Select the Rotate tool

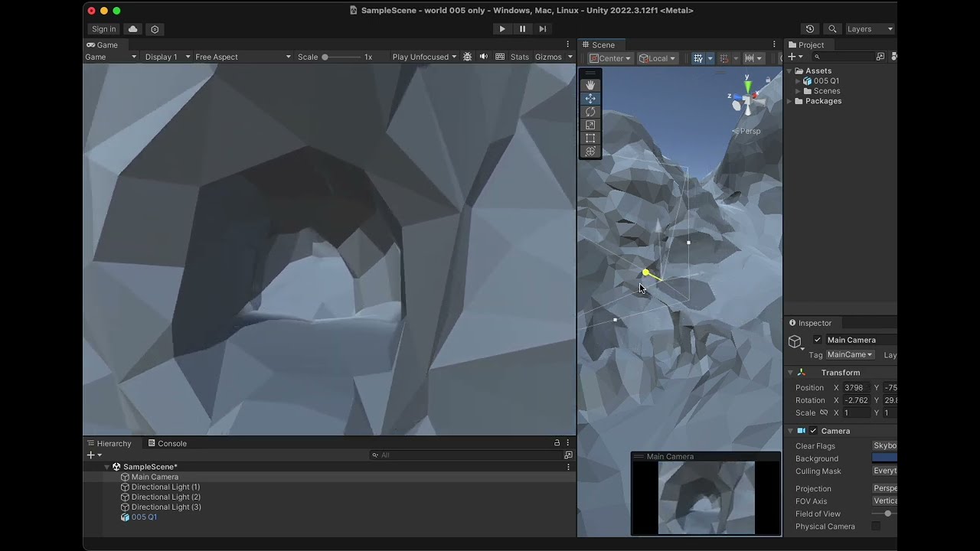tap(590, 111)
